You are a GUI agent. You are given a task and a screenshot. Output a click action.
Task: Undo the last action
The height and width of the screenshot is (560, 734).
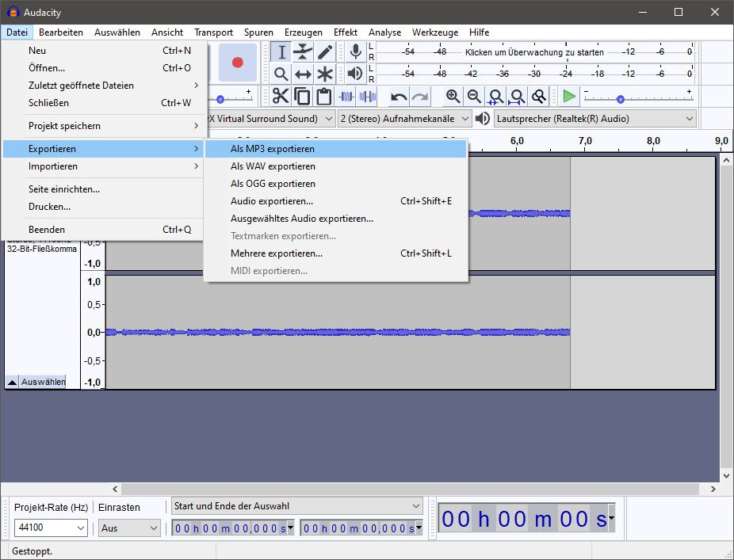399,97
